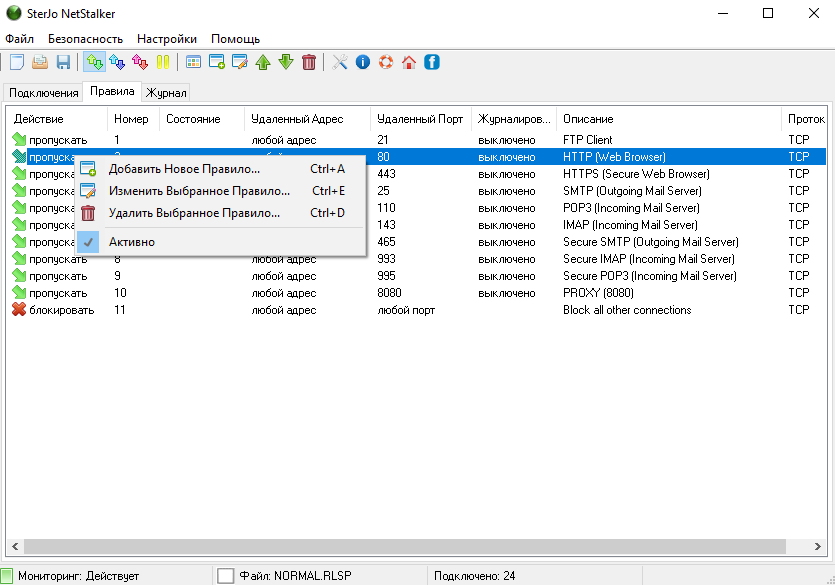
Task: Select the POP3 (Incoming Mail Server) row
Action: coord(418,208)
